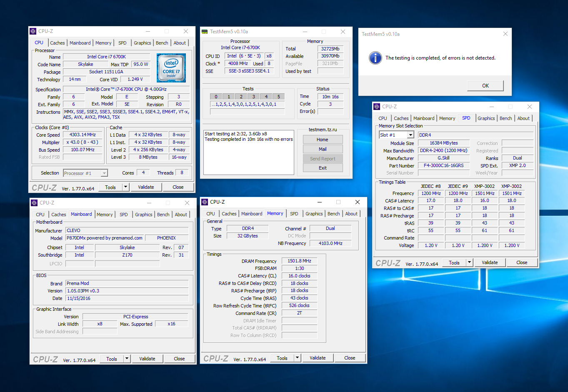
Task: Close the CPU-Z window showing Memory tab
Action: coord(357,202)
